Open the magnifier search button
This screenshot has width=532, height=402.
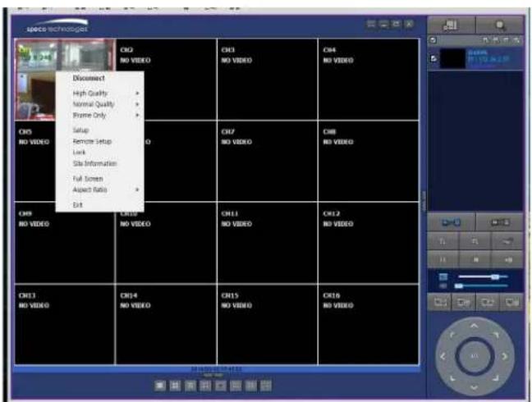point(499,25)
